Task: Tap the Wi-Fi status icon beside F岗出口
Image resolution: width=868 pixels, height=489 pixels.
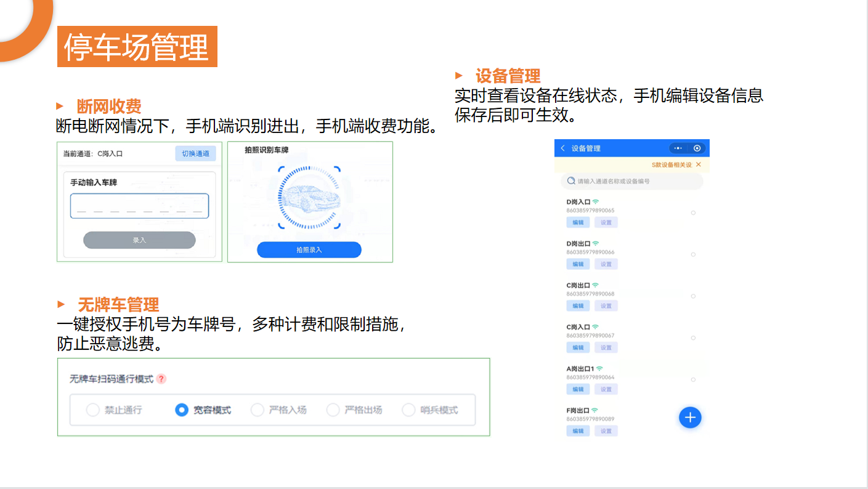Action: pyautogui.click(x=596, y=410)
